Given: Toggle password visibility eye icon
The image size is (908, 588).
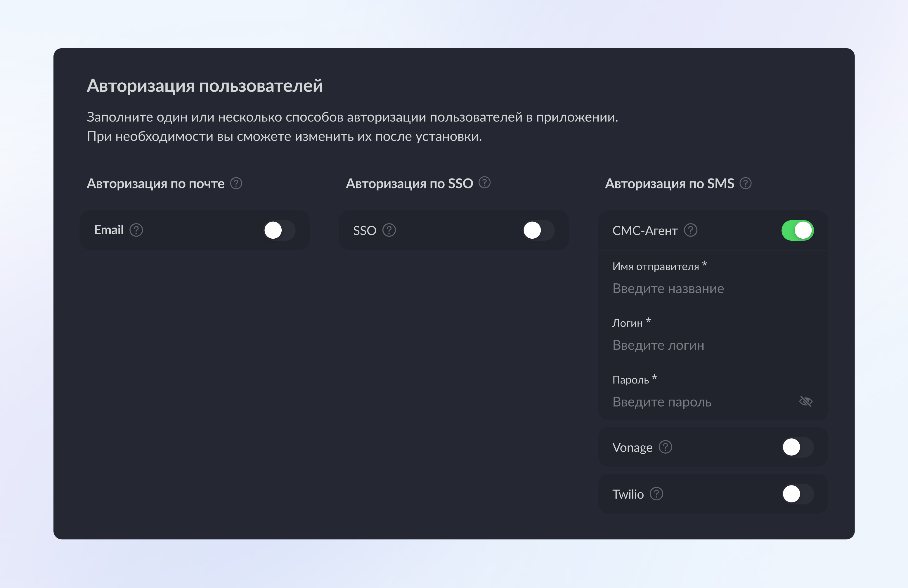Looking at the screenshot, I should [806, 402].
